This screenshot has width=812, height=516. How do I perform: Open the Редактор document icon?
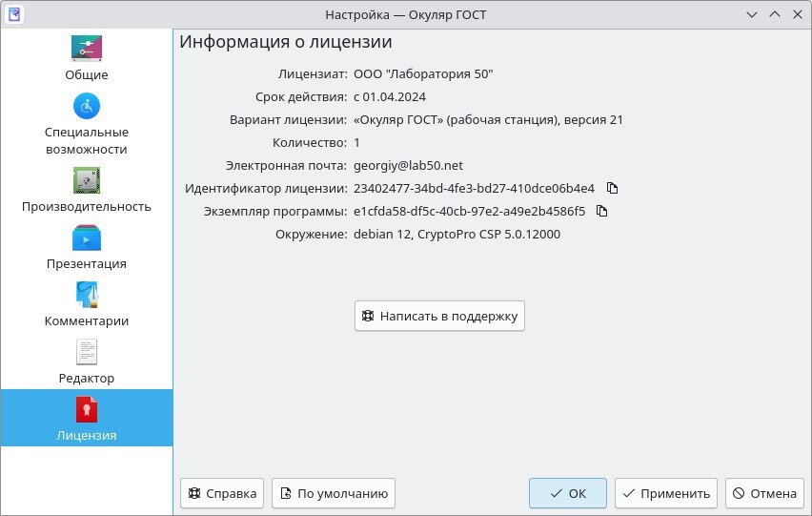(x=87, y=352)
